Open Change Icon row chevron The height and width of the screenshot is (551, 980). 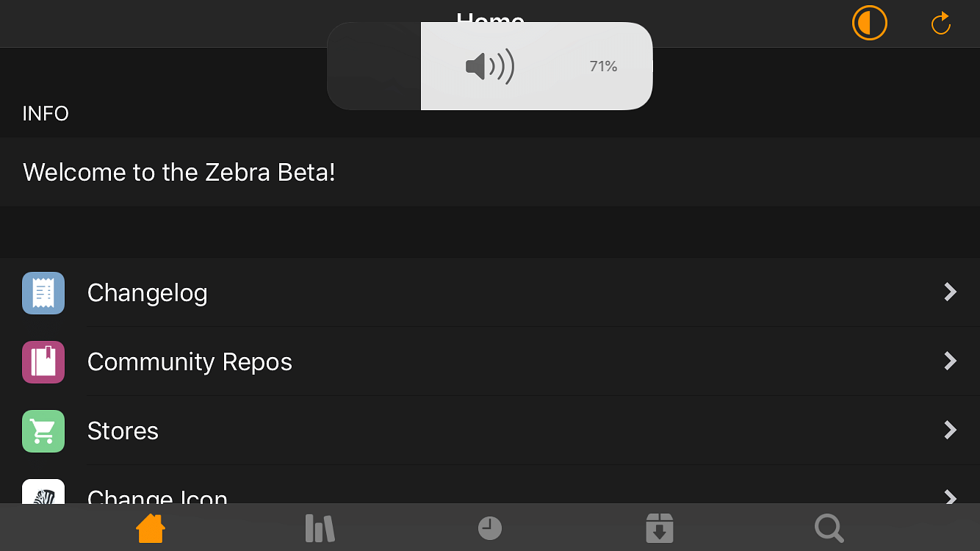click(x=950, y=497)
